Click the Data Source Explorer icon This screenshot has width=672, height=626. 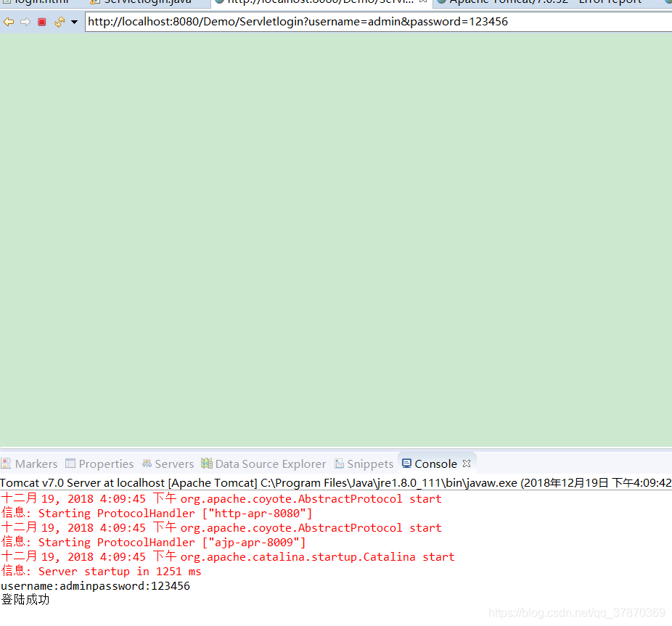point(207,464)
